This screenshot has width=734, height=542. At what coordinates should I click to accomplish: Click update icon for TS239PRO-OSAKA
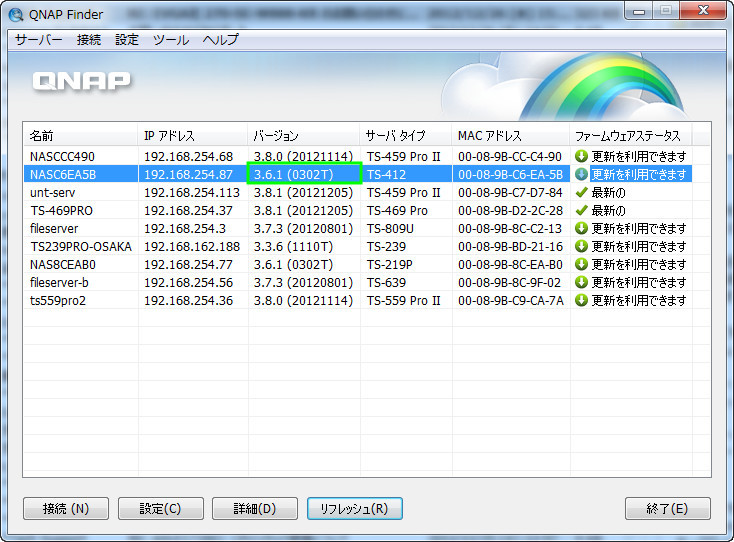(581, 246)
